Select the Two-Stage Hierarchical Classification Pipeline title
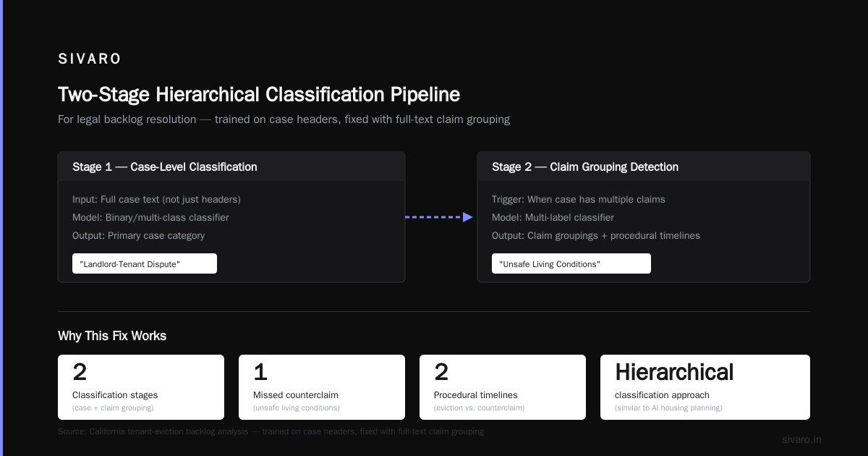 [x=259, y=95]
